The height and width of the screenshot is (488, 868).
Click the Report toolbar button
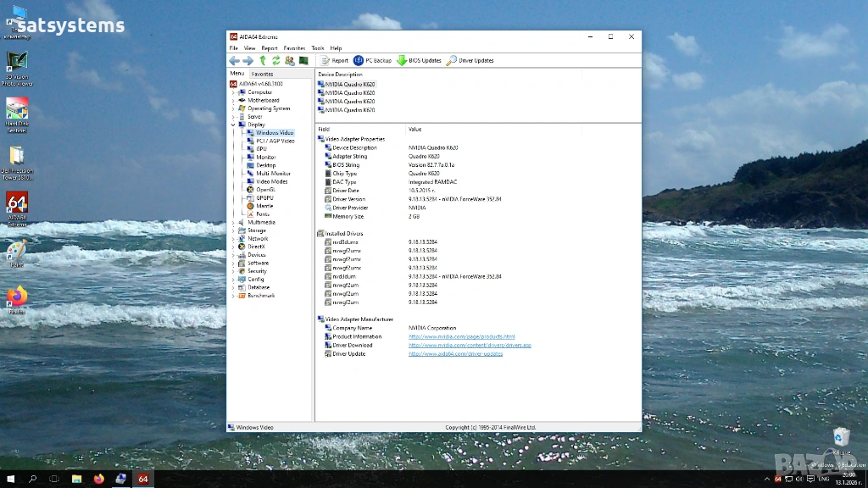coord(334,61)
